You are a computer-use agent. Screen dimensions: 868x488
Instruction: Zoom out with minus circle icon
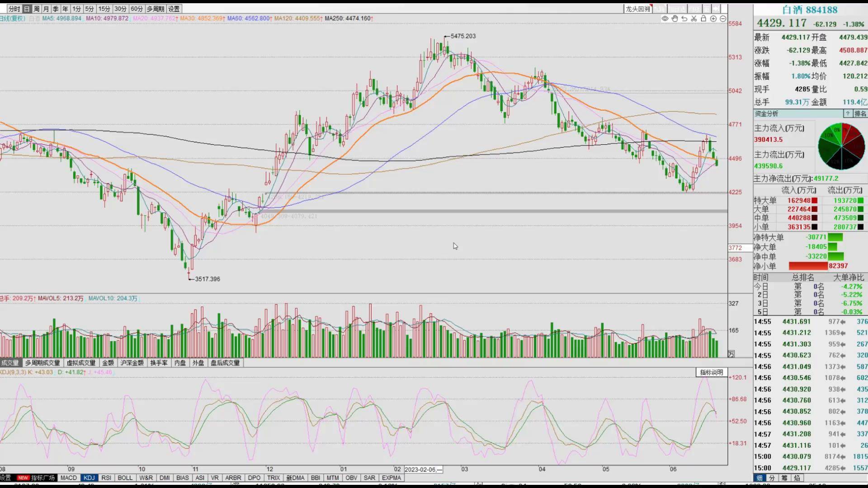point(723,19)
